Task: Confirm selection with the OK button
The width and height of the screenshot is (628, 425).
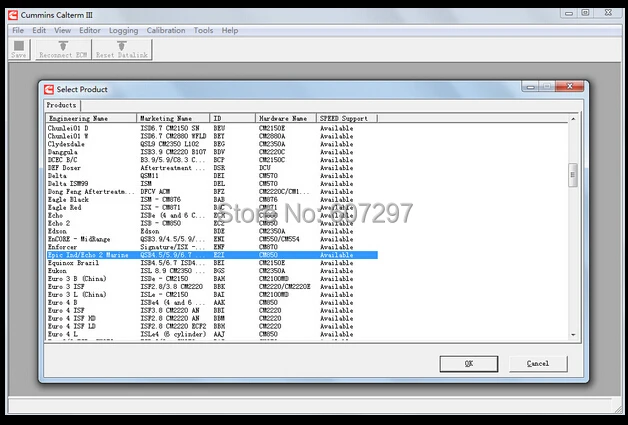Action: (x=469, y=364)
